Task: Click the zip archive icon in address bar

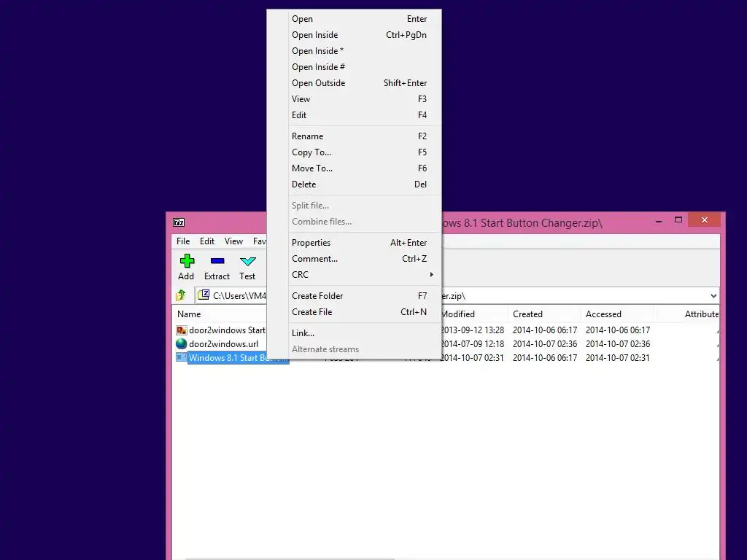Action: pos(204,295)
